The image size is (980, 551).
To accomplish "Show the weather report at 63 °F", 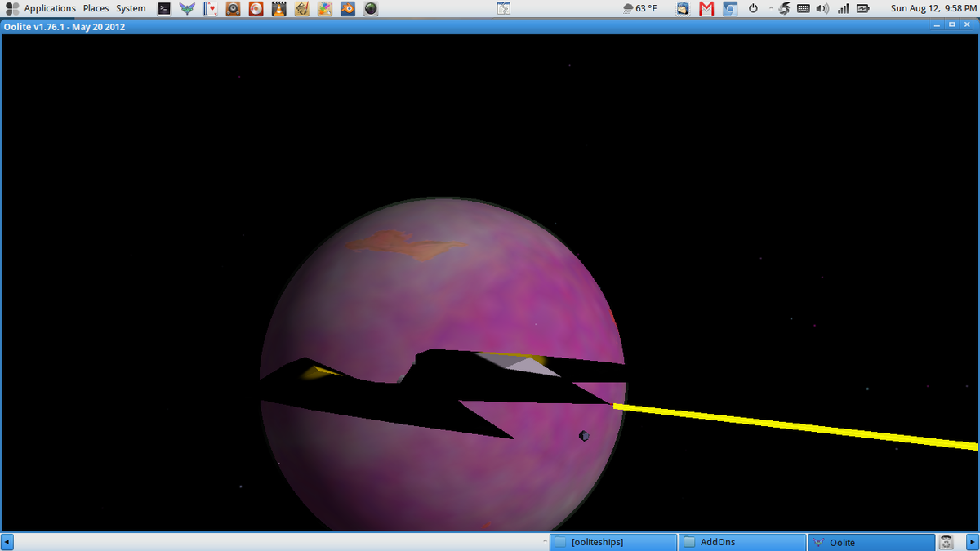I will pyautogui.click(x=639, y=9).
